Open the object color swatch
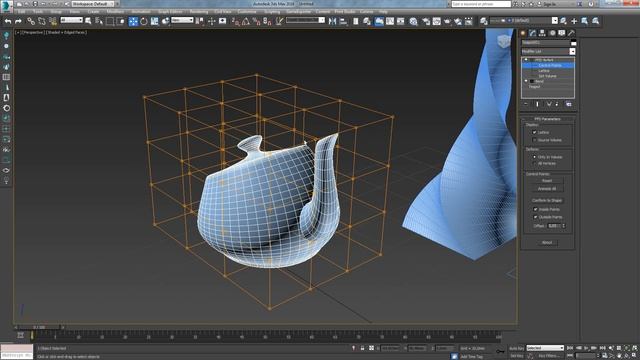The width and height of the screenshot is (640, 360). [x=573, y=43]
